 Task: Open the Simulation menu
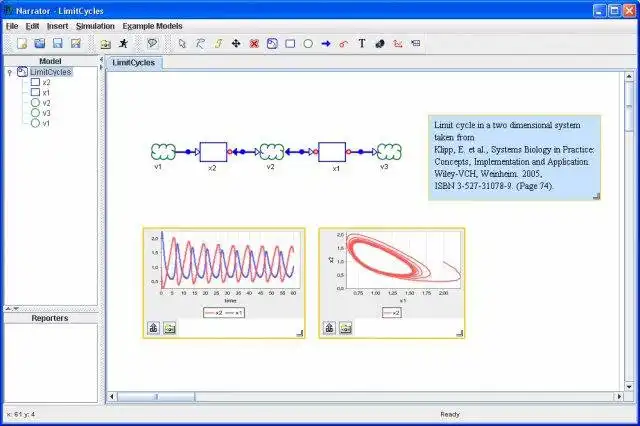[95, 26]
